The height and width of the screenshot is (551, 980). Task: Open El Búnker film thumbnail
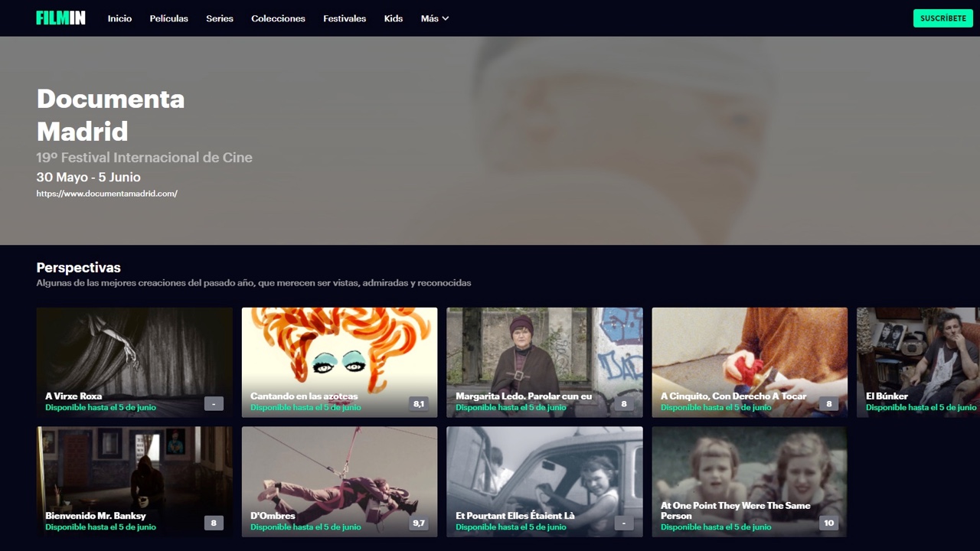(x=919, y=363)
